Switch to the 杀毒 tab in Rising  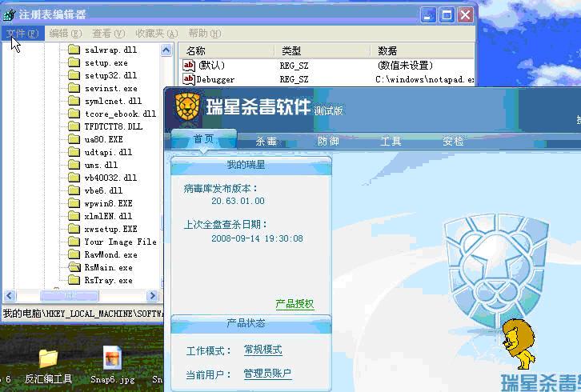pyautogui.click(x=266, y=141)
